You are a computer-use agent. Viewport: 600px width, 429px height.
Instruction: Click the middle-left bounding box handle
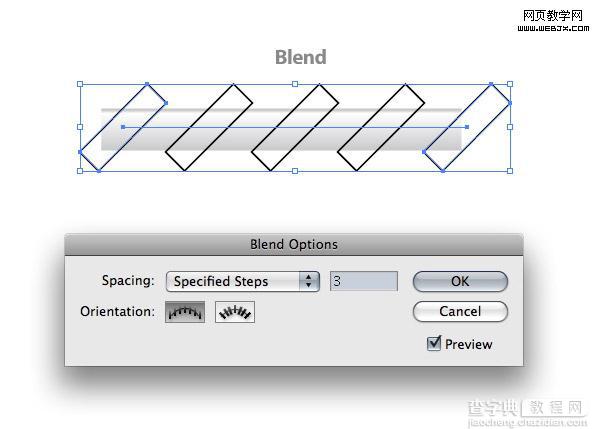pyautogui.click(x=80, y=127)
